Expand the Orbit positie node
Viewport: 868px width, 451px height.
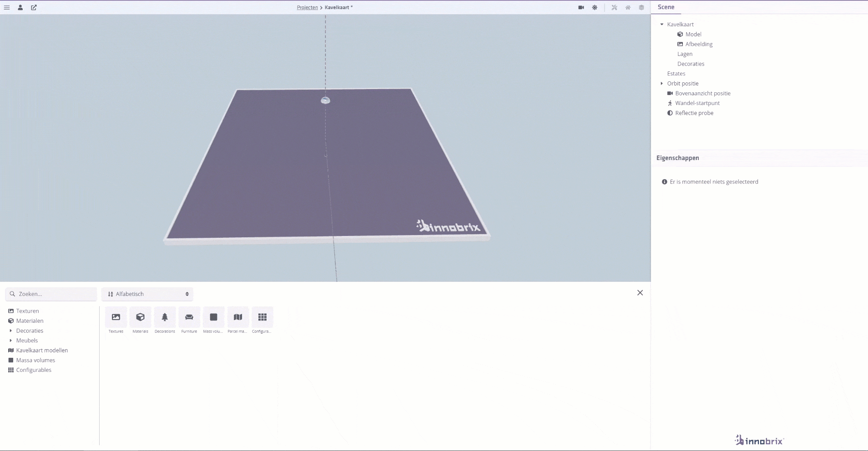[x=662, y=83]
